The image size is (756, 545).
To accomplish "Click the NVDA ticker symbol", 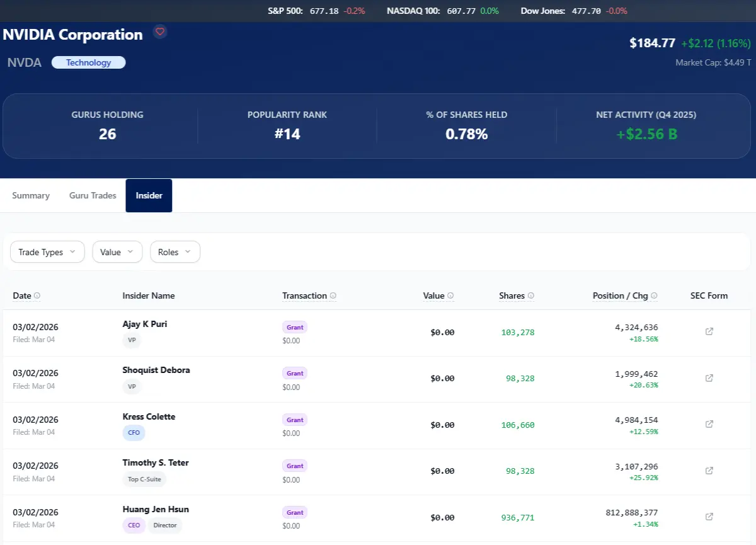I will (x=25, y=62).
